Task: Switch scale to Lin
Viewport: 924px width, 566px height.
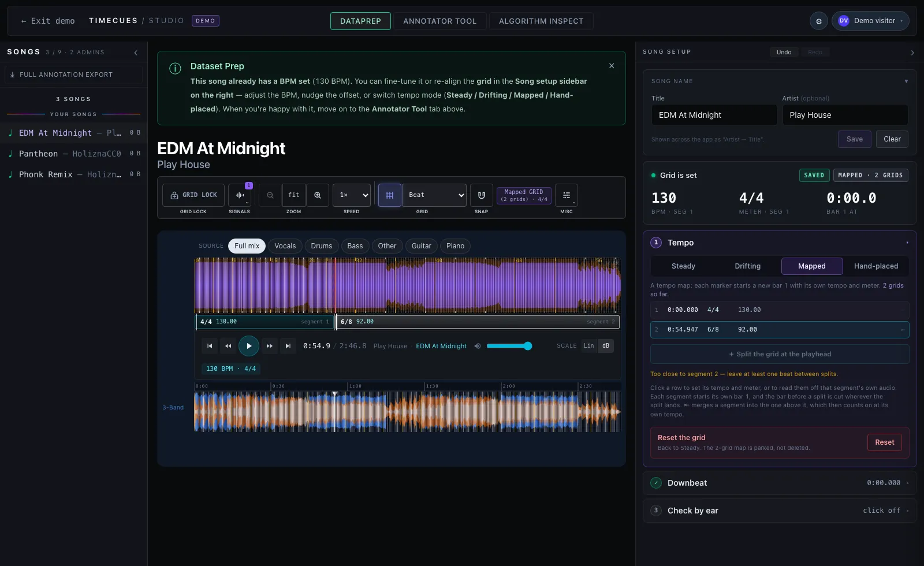Action: click(588, 346)
